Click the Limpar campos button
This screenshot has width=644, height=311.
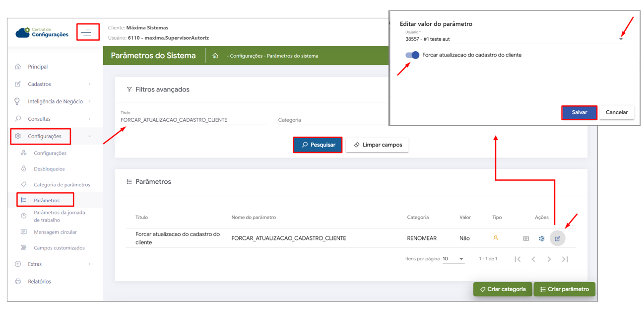(377, 145)
